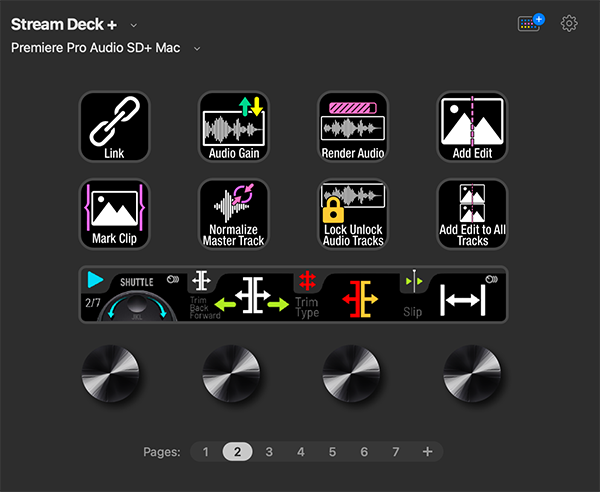Add a new page with plus
This screenshot has height=492, width=600.
427,452
